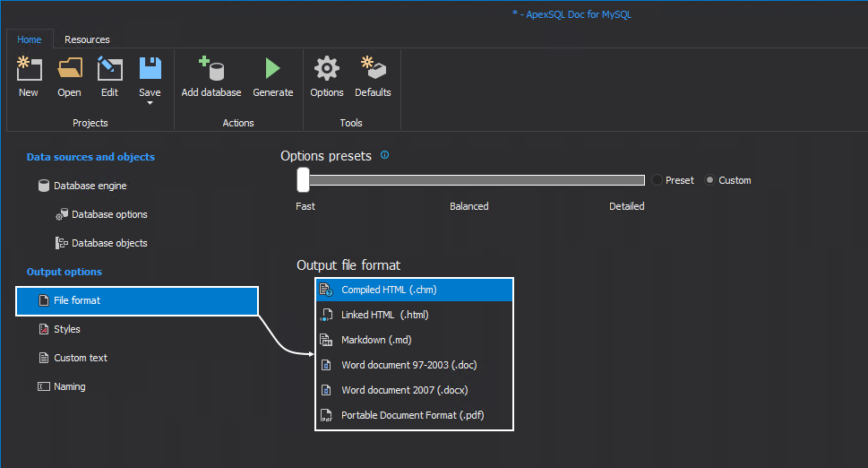Select Compiled HTML (.chm) format
Viewport: 868px width, 468px height.
[414, 290]
